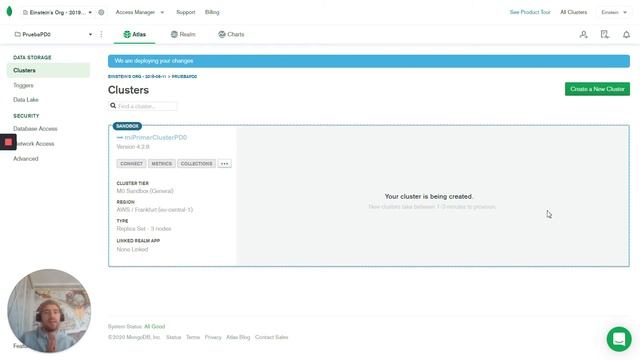
Task: Open the project activity feed icon
Action: 604,34
